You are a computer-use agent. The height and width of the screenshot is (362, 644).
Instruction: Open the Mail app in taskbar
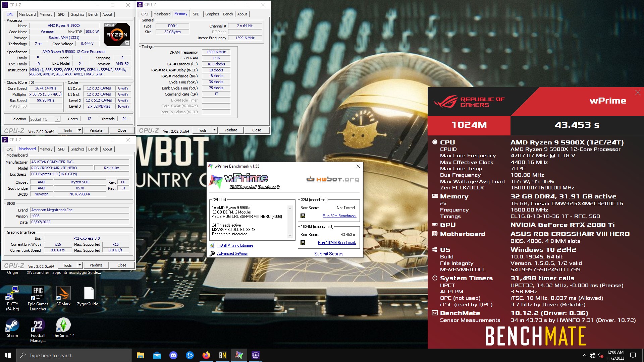click(157, 355)
